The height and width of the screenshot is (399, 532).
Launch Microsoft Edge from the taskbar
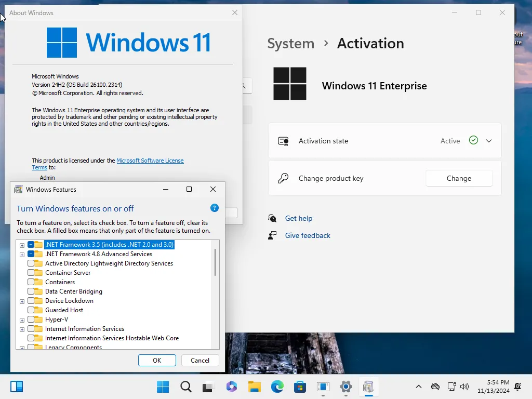pyautogui.click(x=277, y=387)
